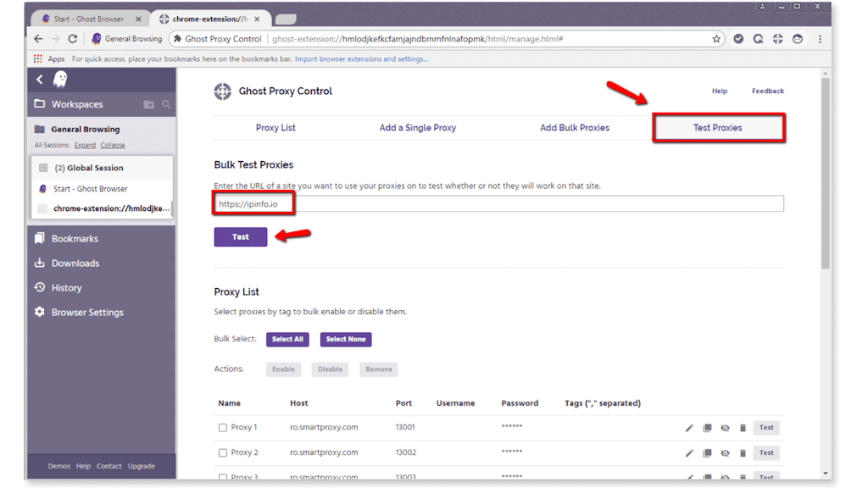
Task: Check the Proxy 2 checkbox
Action: pyautogui.click(x=223, y=452)
